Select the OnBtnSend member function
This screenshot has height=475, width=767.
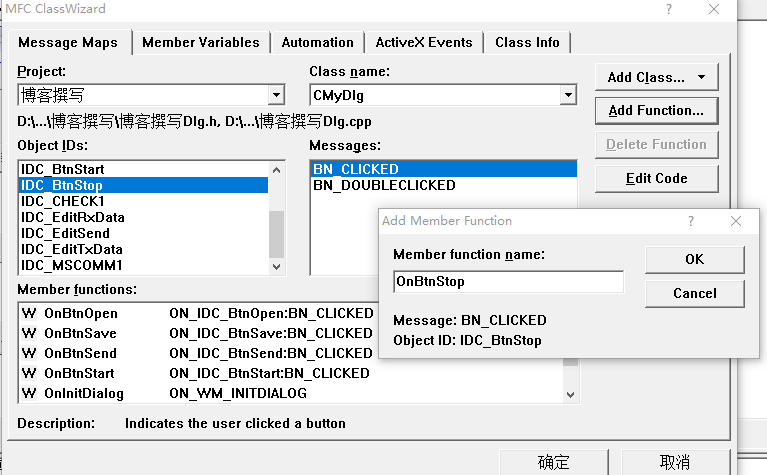pos(199,353)
